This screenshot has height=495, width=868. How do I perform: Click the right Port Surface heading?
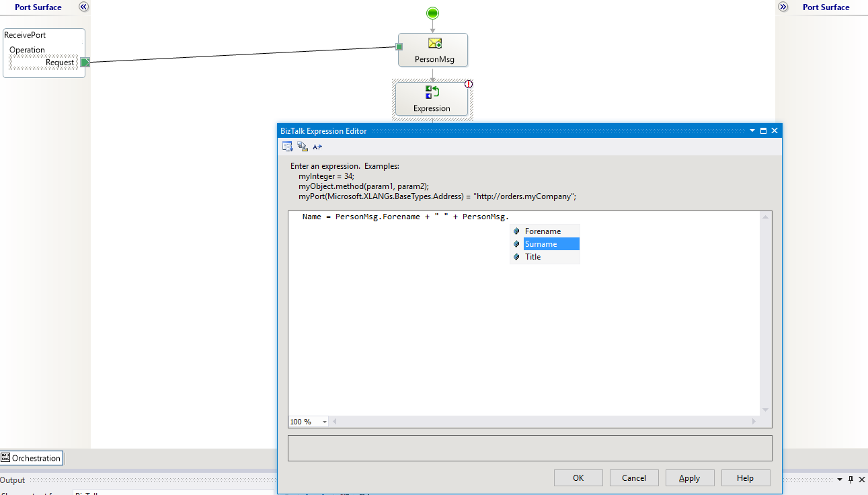826,7
